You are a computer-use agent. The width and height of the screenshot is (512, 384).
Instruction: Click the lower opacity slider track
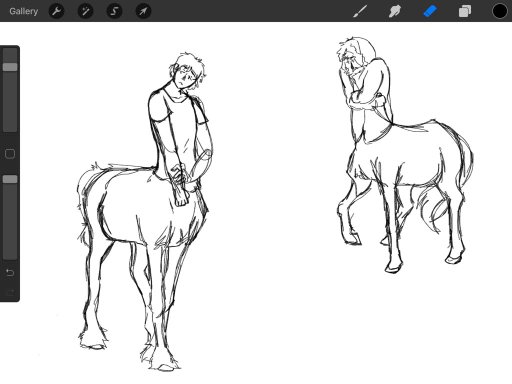(x=10, y=221)
